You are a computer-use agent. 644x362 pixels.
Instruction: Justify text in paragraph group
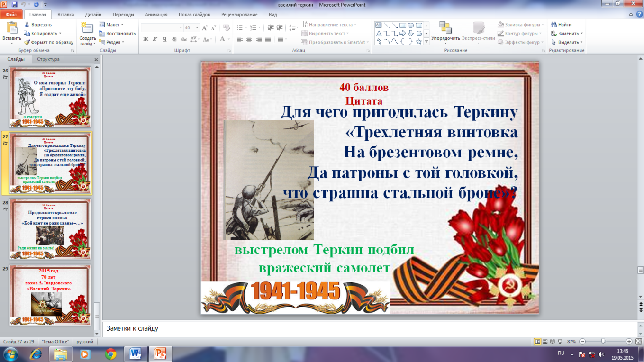268,39
